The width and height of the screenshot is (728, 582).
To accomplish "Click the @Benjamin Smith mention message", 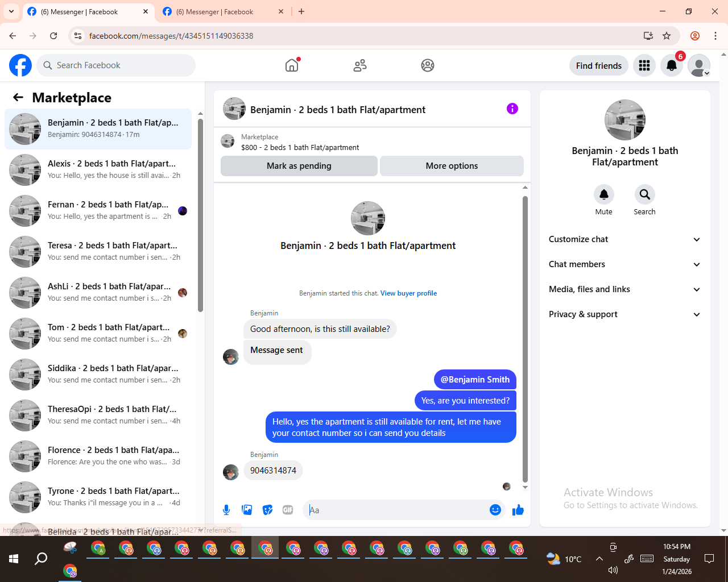I will coord(475,380).
